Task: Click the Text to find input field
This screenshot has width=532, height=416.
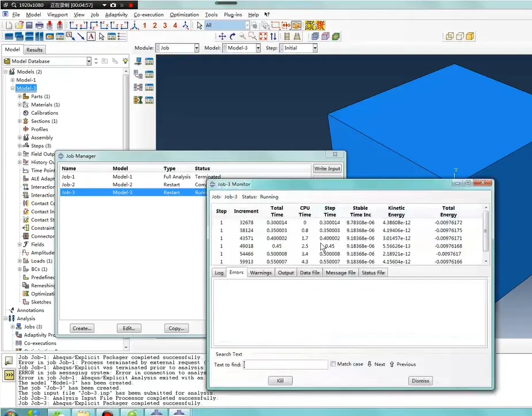Action: tap(286, 364)
